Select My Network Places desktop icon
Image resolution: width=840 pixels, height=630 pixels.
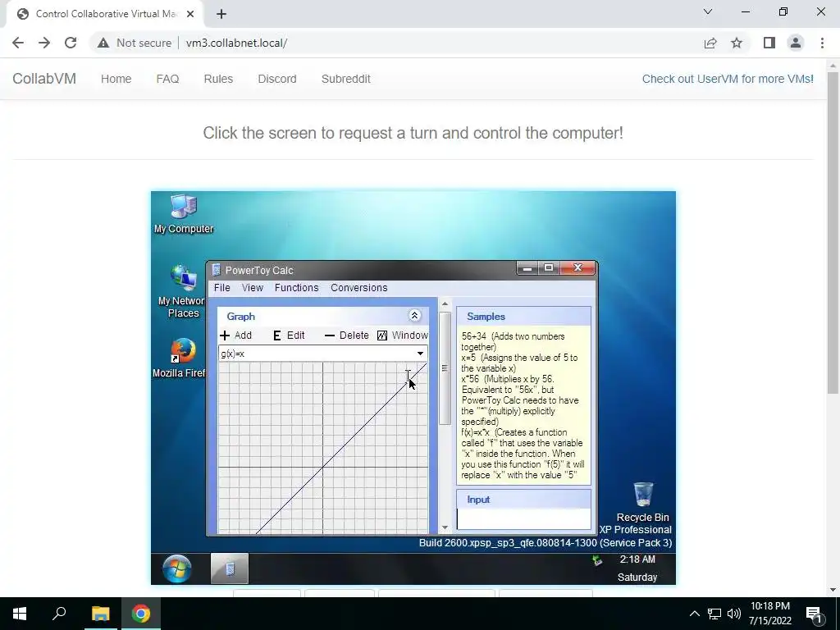182,292
